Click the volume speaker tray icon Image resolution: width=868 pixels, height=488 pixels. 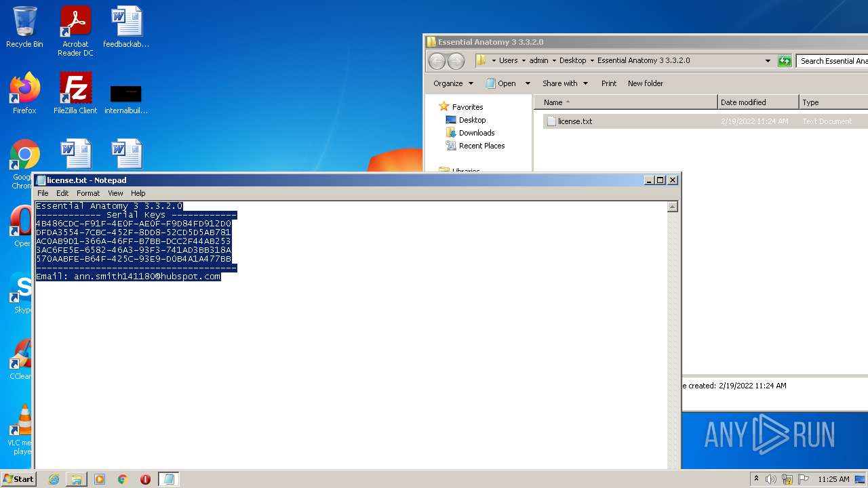771,479
